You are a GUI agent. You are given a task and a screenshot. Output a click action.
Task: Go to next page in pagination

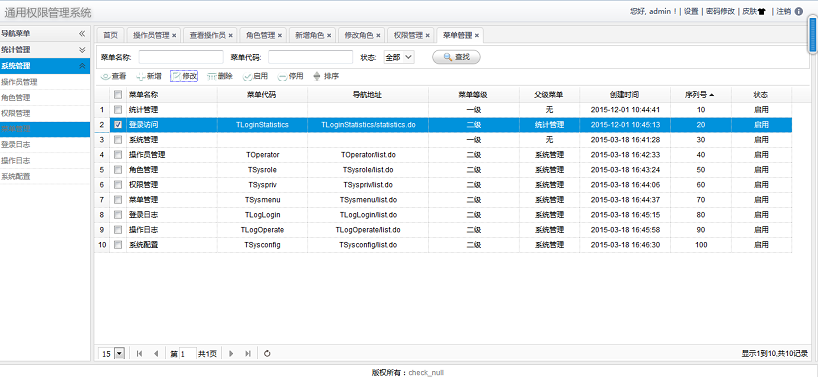[x=231, y=354]
